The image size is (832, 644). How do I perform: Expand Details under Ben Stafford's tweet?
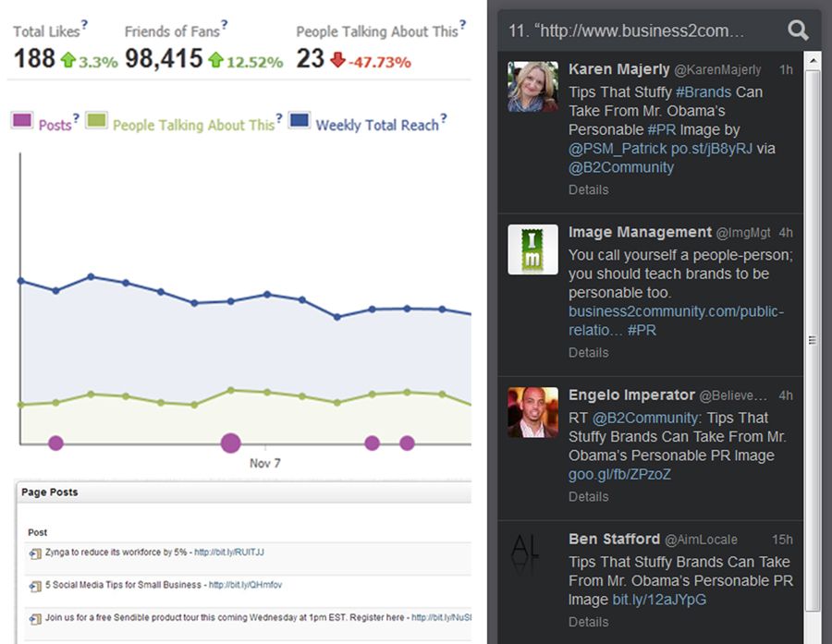coord(588,622)
